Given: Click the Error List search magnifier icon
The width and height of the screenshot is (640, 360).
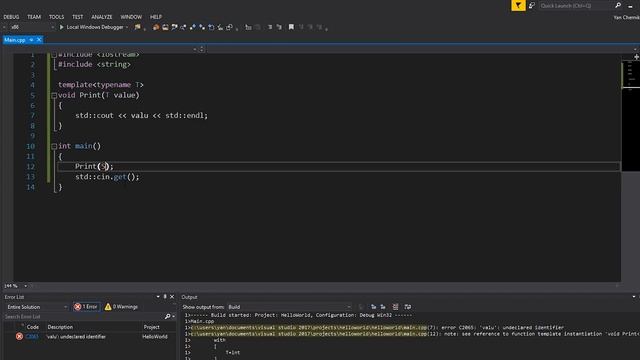Looking at the screenshot, I should coord(167,316).
